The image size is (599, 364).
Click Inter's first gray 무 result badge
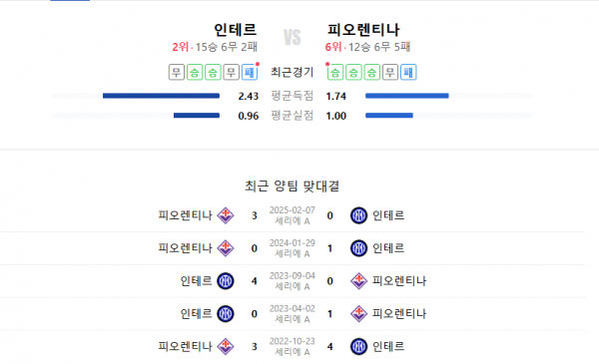click(177, 72)
